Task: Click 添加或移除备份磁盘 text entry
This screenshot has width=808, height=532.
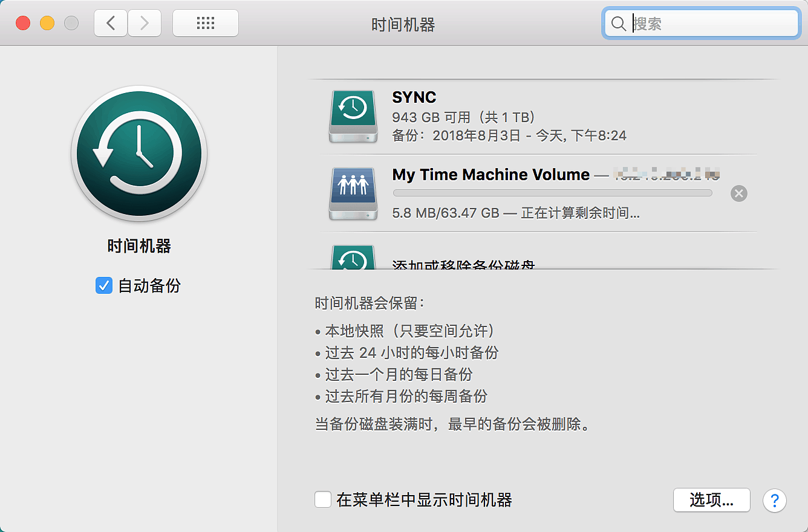Action: tap(463, 264)
